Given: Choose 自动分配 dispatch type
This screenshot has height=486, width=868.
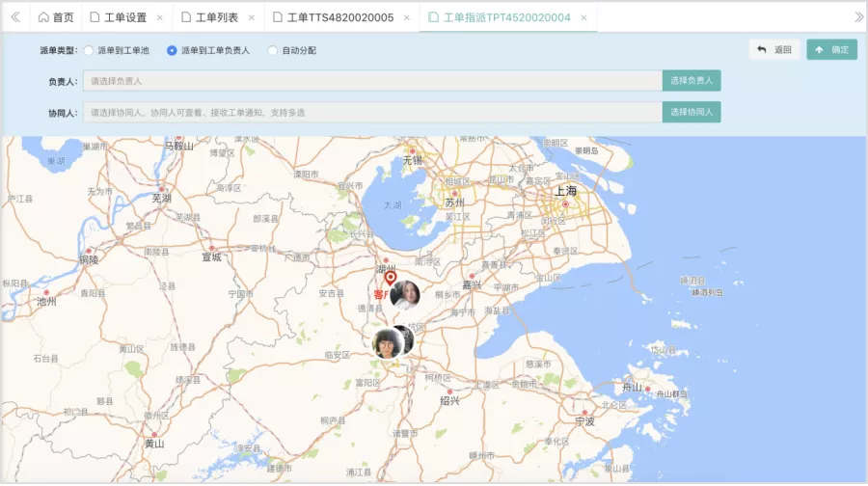Looking at the screenshot, I should click(273, 50).
